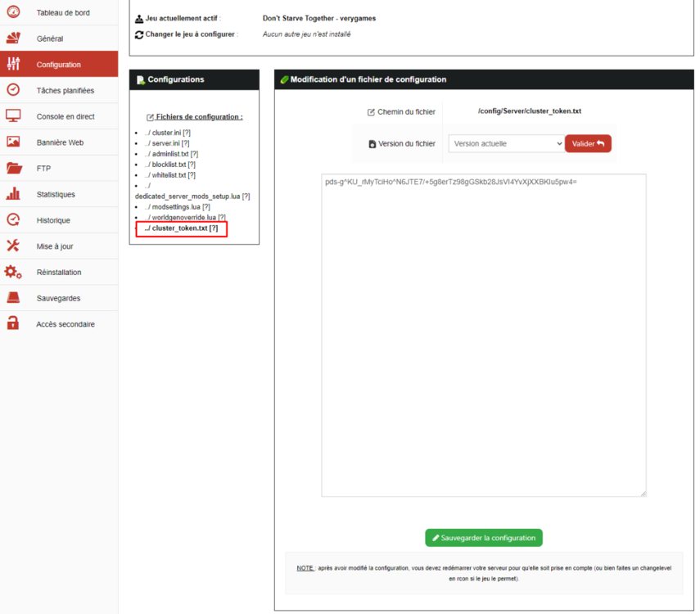
Task: Click the Tableau de bord gauge icon
Action: click(x=13, y=12)
